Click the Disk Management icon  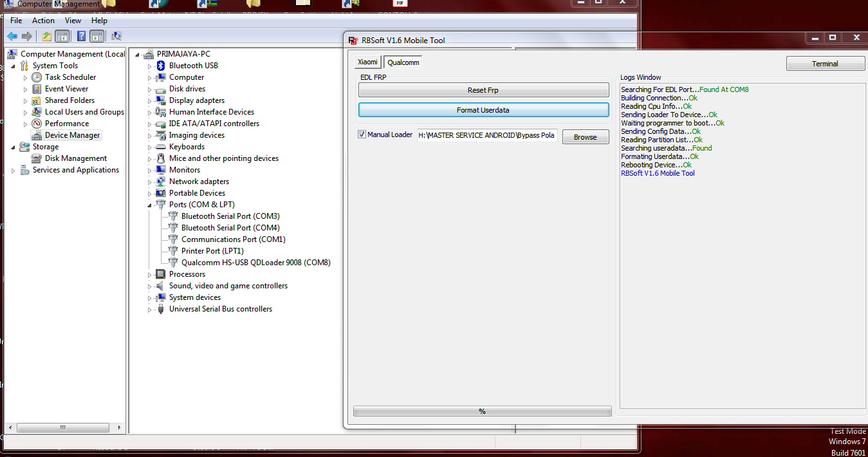37,158
